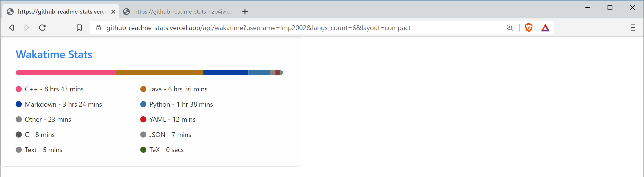
Task: Click 'YAML - 12 mins' text
Action: [172, 119]
